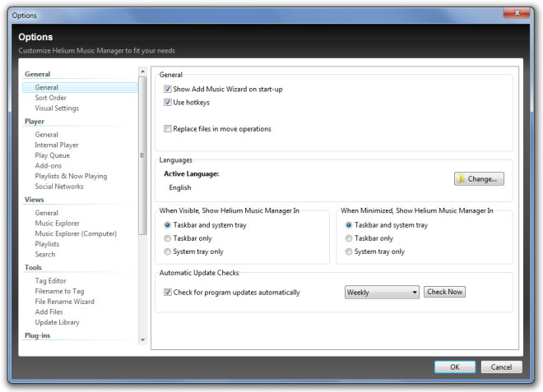Open Update Library settings
This screenshot has height=392, width=543.
pyautogui.click(x=57, y=322)
